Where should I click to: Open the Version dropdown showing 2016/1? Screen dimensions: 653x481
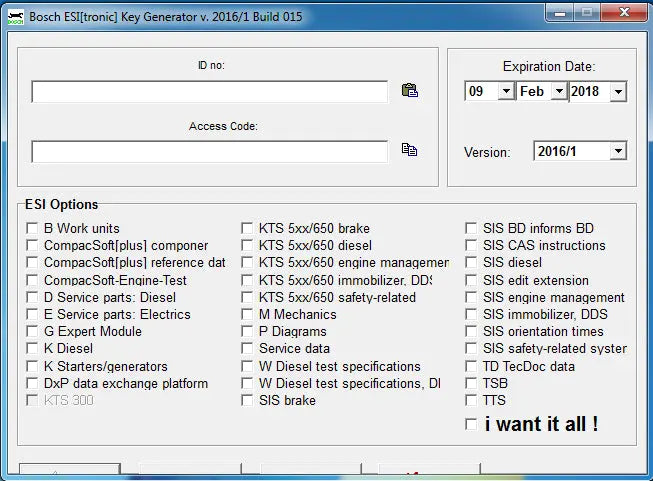click(x=618, y=151)
